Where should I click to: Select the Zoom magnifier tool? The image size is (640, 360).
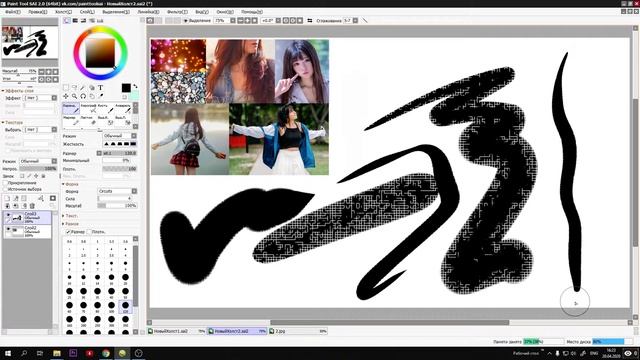point(74,96)
